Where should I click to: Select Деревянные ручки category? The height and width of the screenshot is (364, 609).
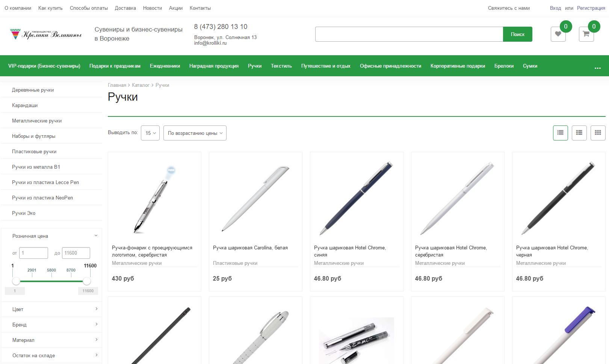pyautogui.click(x=52, y=90)
